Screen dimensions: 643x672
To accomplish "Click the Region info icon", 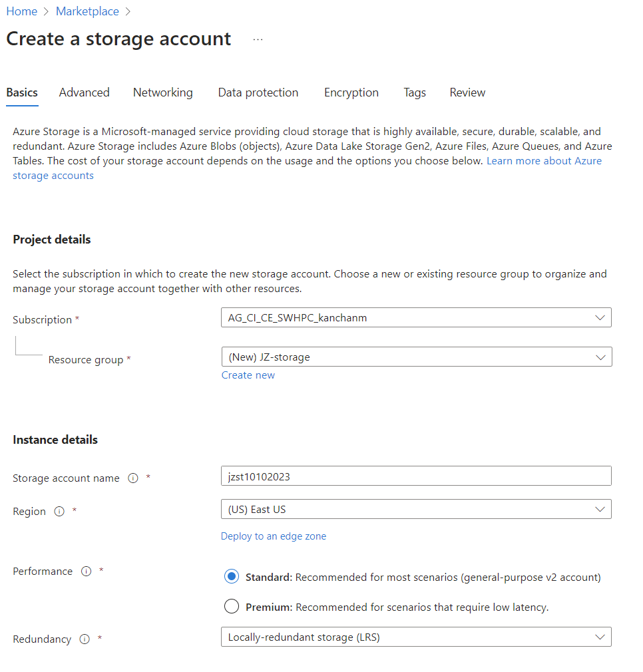I will point(59,511).
